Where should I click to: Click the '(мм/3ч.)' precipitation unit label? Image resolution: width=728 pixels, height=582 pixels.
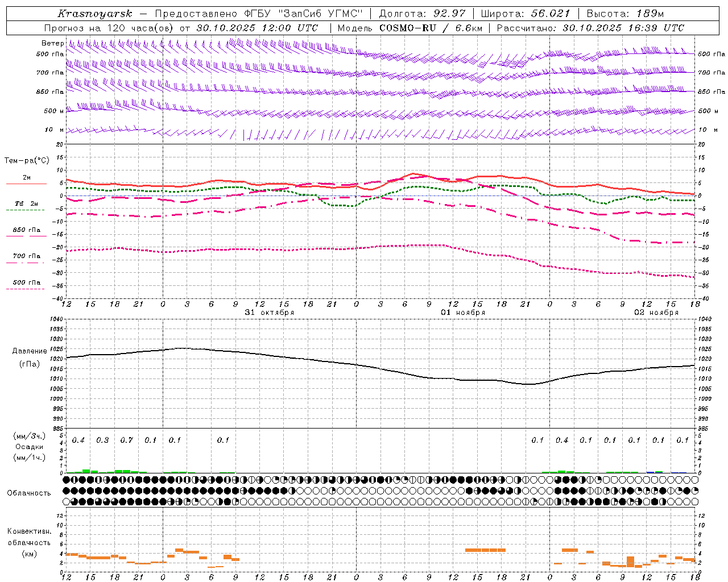[x=29, y=436]
